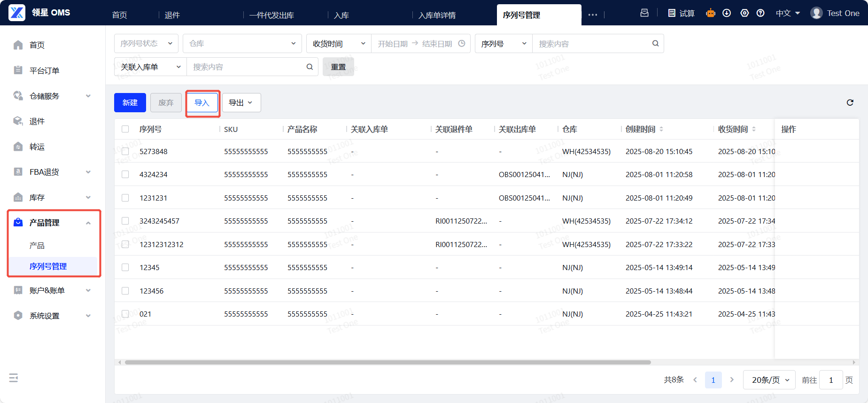Click the 开始日期 date input field
868x403 pixels.
393,44
